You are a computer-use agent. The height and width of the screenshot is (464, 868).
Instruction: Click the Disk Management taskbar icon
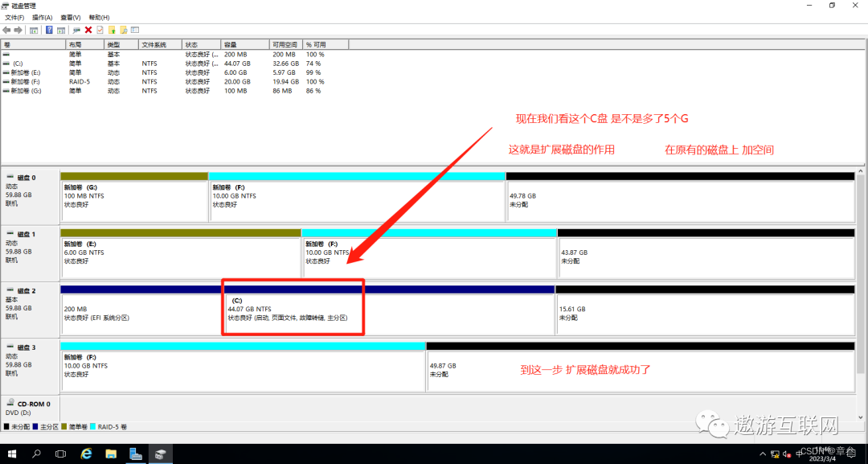tap(161, 454)
